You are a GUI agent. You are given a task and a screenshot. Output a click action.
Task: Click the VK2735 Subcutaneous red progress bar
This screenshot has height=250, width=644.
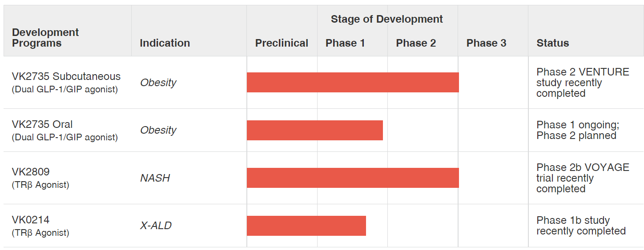(x=353, y=83)
